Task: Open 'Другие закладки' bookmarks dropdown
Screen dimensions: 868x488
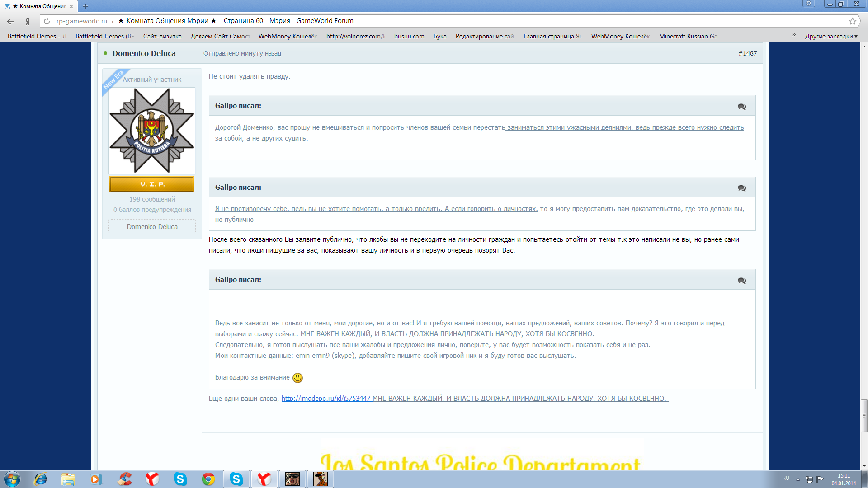Action: click(x=831, y=36)
